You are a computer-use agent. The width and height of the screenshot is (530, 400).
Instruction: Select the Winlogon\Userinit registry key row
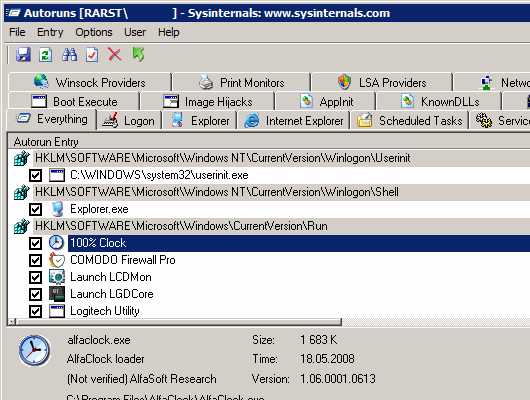click(282, 158)
